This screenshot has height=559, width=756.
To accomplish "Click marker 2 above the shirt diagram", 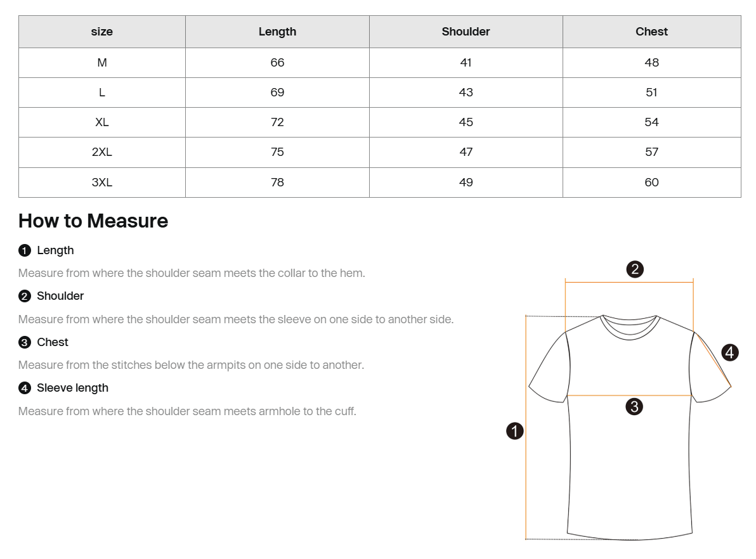I will coord(635,269).
